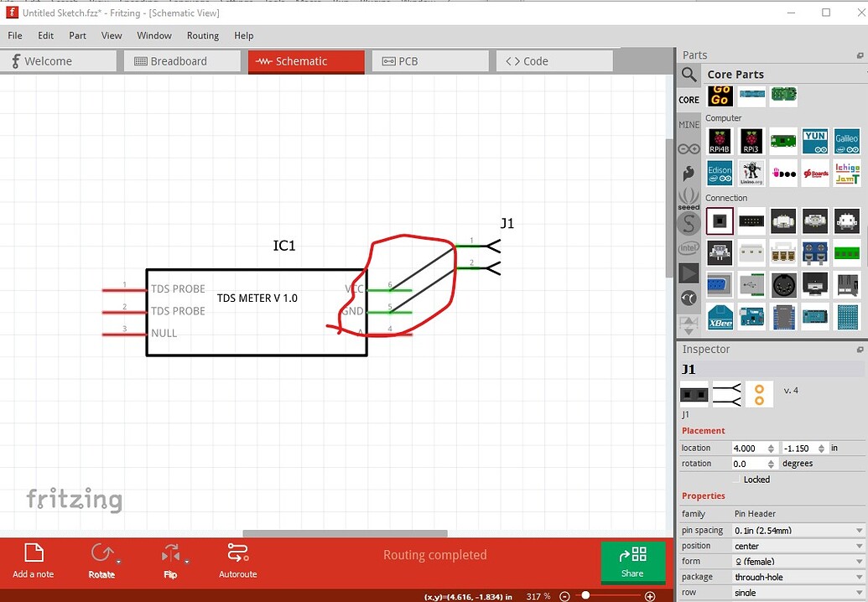Pick the green terminal block part
Image resolution: width=868 pixels, height=602 pixels.
coord(846,253)
